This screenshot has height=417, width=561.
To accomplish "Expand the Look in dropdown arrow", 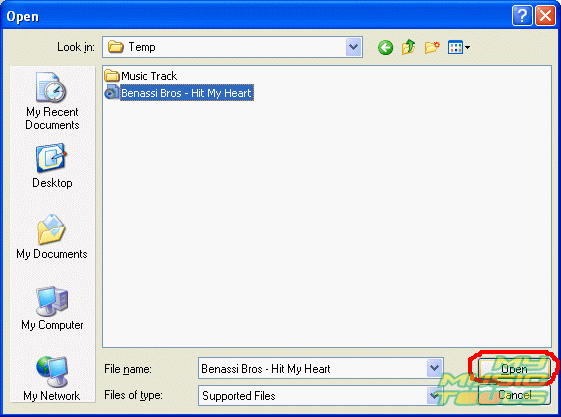I will click(353, 47).
